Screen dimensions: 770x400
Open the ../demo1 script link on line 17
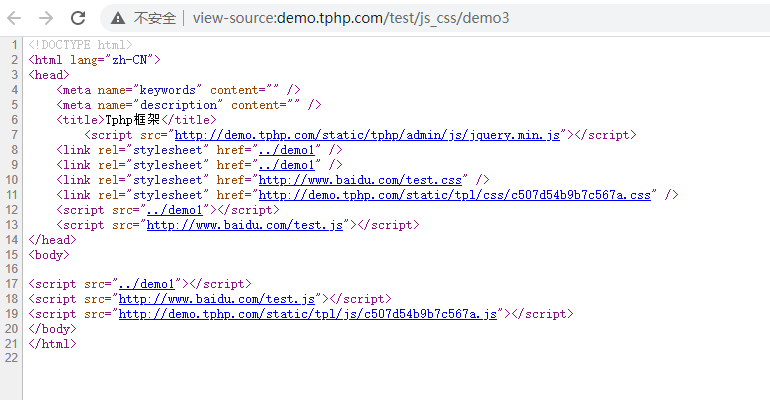pyautogui.click(x=146, y=284)
